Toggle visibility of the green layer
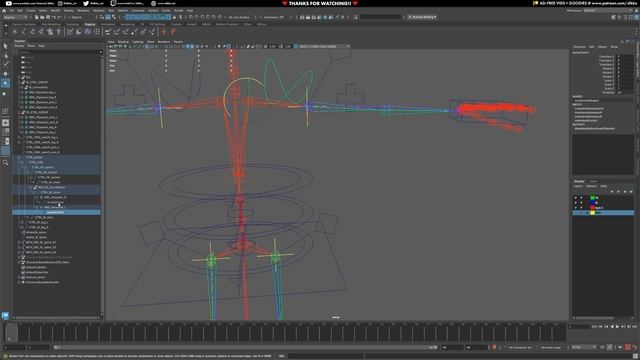 click(576, 198)
